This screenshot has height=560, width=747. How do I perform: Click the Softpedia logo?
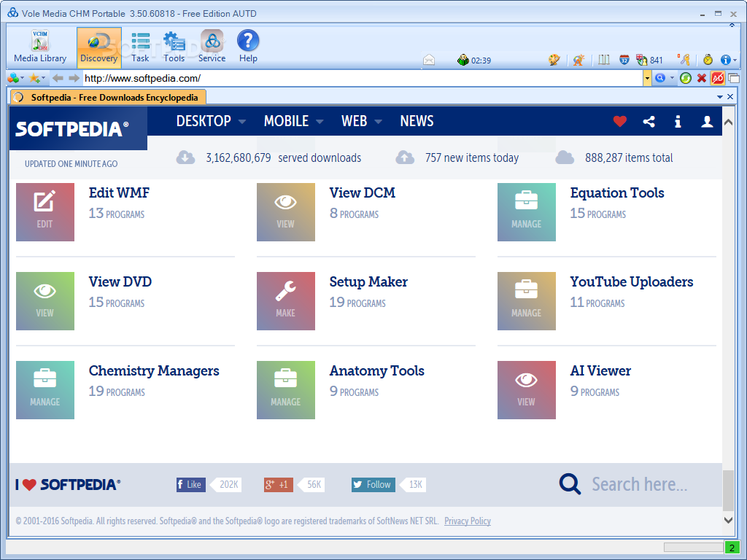(78, 128)
